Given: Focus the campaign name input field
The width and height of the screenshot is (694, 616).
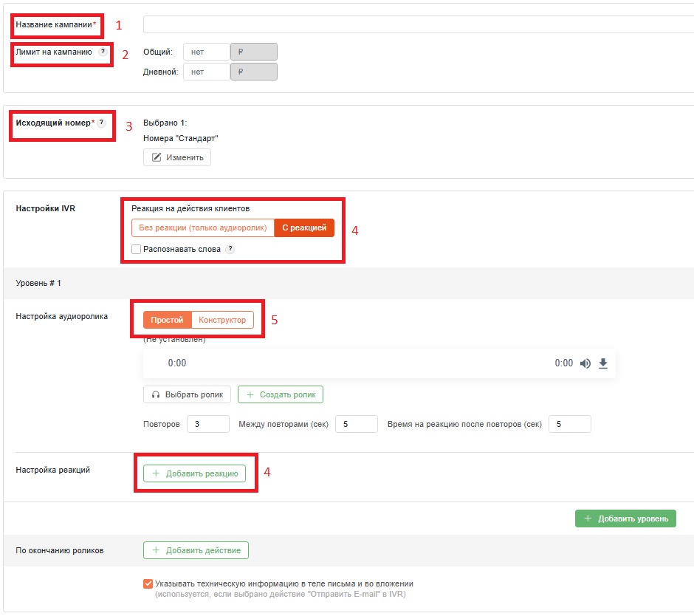Looking at the screenshot, I should [417, 24].
